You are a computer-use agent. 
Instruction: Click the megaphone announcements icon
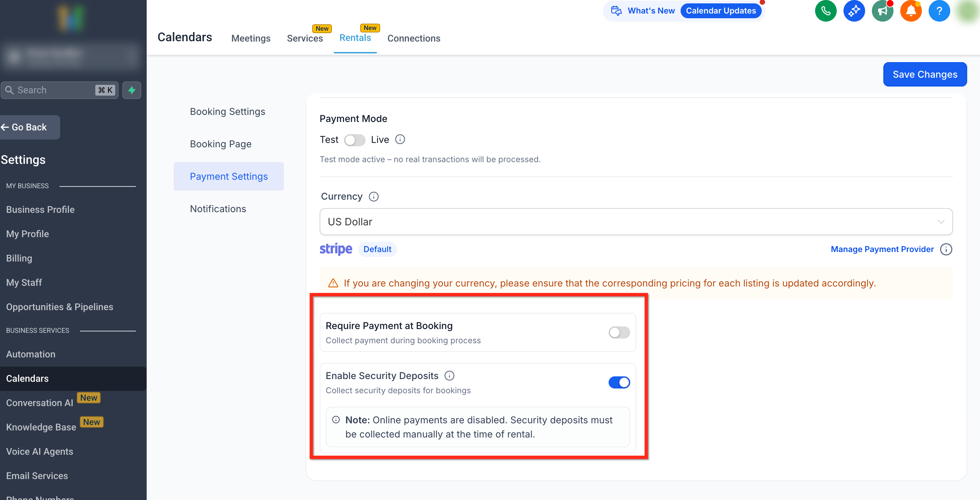(882, 11)
